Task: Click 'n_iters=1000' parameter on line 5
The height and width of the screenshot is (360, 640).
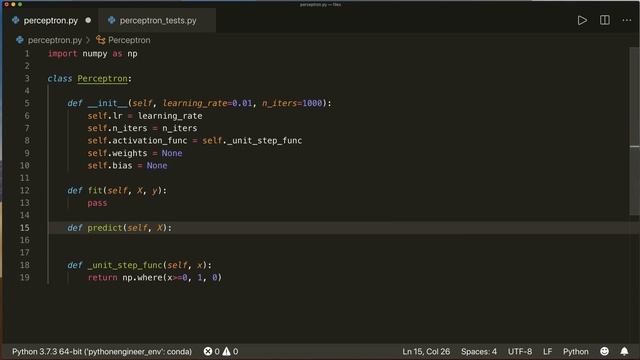Action: pyautogui.click(x=292, y=103)
